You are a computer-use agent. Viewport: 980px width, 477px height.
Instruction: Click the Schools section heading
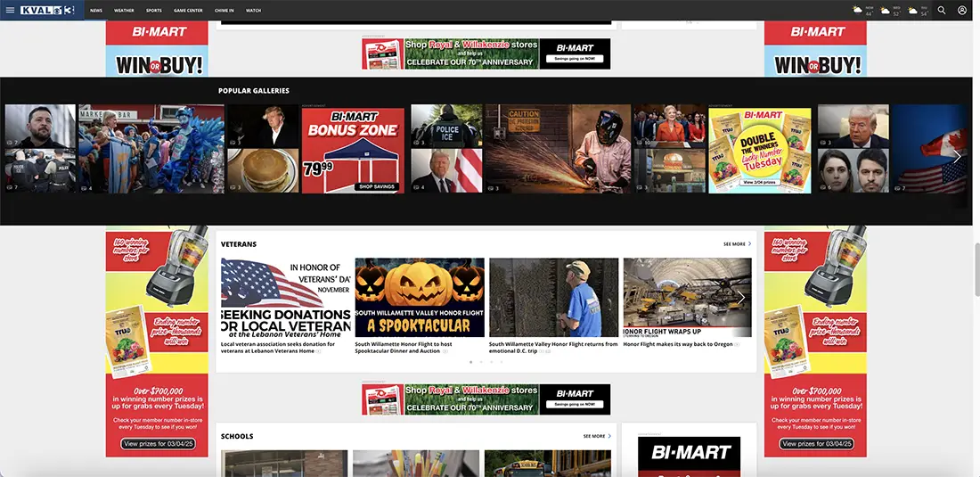coord(237,436)
